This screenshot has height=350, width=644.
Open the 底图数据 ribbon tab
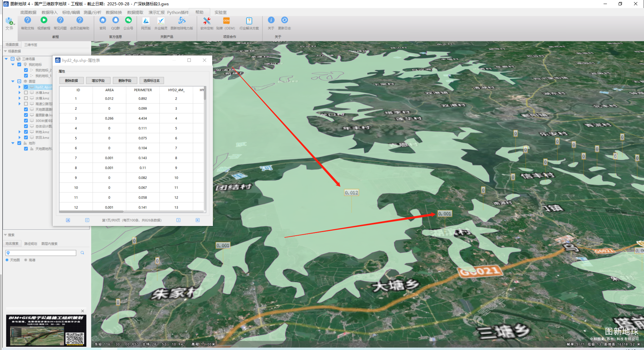(x=28, y=12)
